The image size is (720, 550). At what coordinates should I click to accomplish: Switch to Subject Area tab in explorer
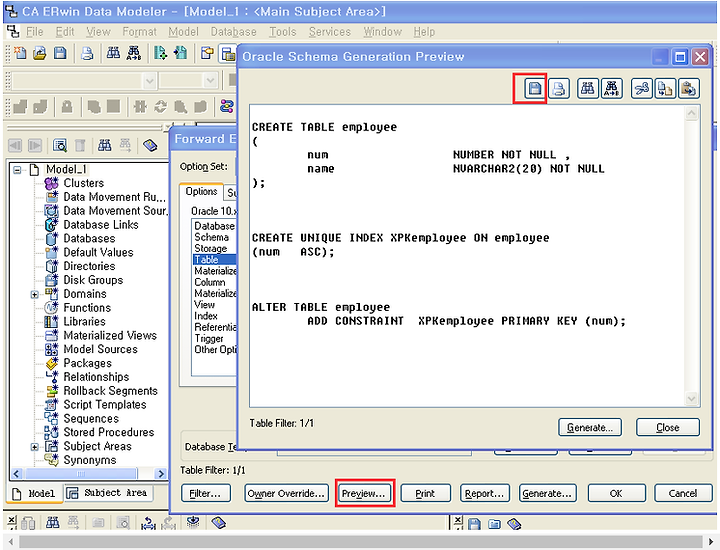pos(108,493)
